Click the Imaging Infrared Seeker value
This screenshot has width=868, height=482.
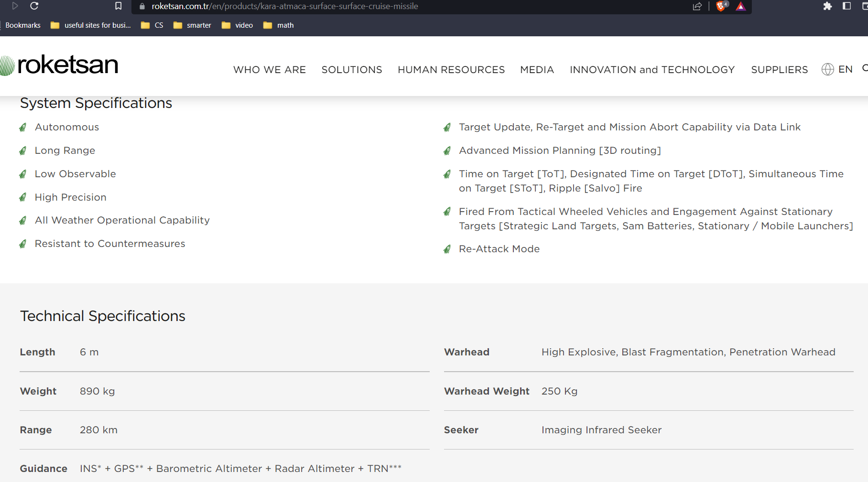pyautogui.click(x=602, y=430)
